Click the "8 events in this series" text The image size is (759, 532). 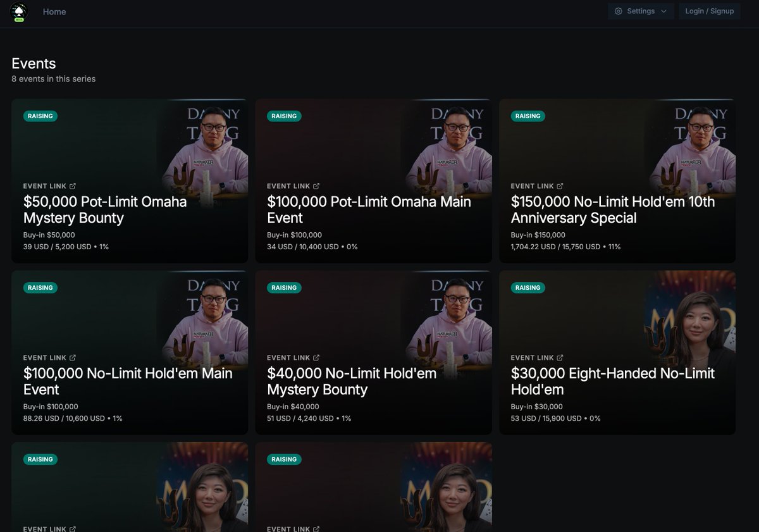(54, 79)
